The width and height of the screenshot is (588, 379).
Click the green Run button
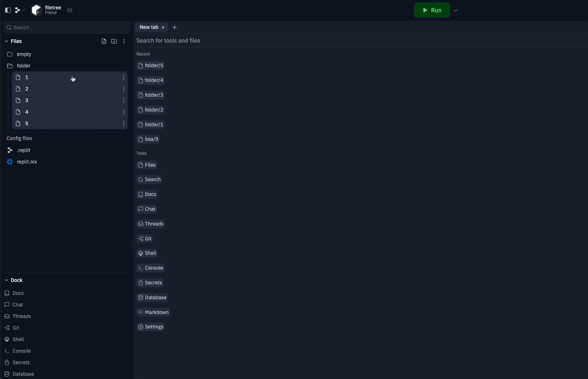(x=432, y=10)
